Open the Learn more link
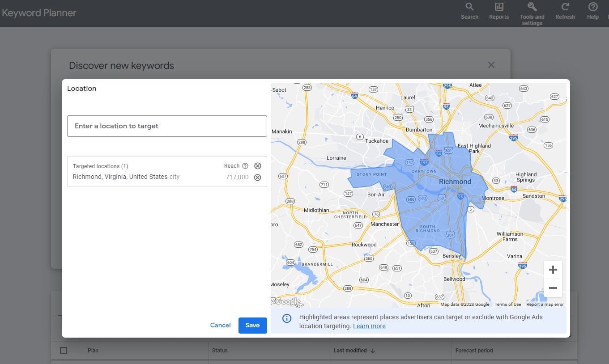Image resolution: width=609 pixels, height=364 pixels. point(369,326)
